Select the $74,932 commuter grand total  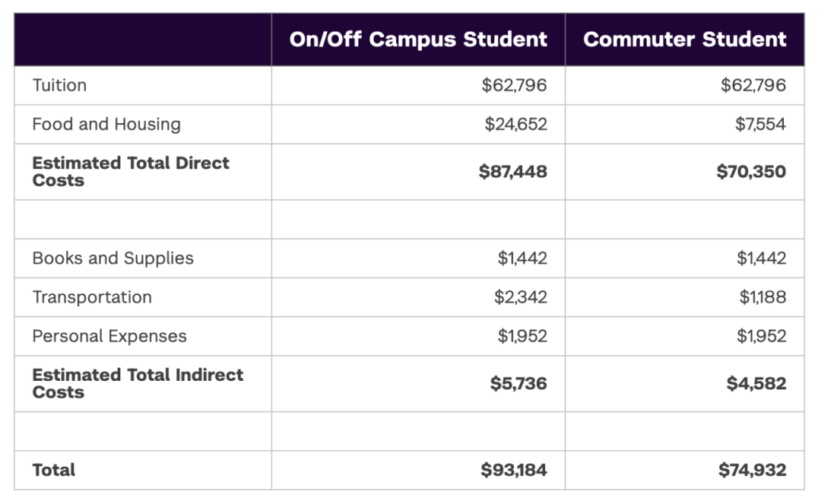point(752,470)
